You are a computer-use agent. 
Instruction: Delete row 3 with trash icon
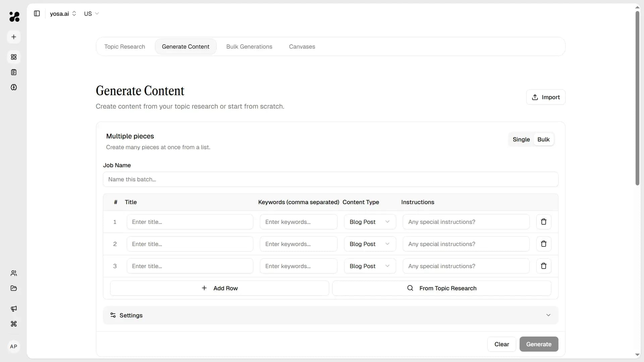(543, 266)
